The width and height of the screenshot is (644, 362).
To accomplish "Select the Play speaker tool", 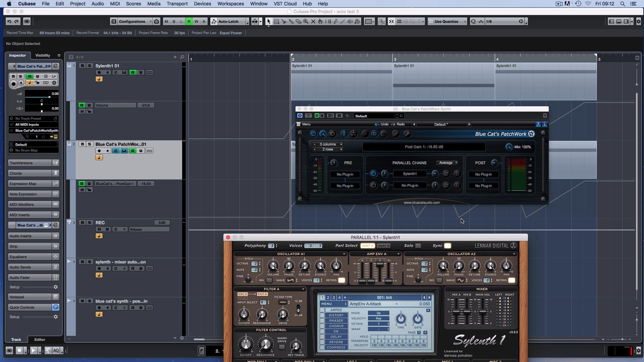I will click(x=350, y=21).
